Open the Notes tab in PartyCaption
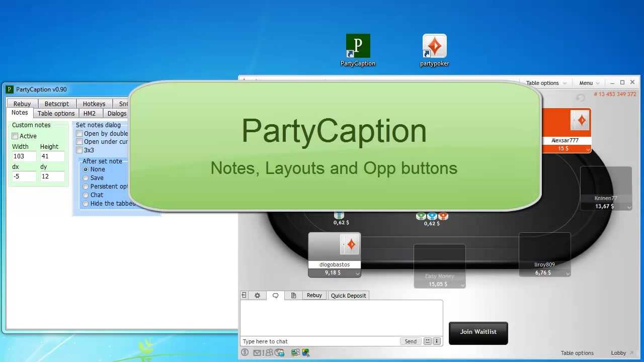Image resolution: width=644 pixels, height=362 pixels. (x=20, y=113)
